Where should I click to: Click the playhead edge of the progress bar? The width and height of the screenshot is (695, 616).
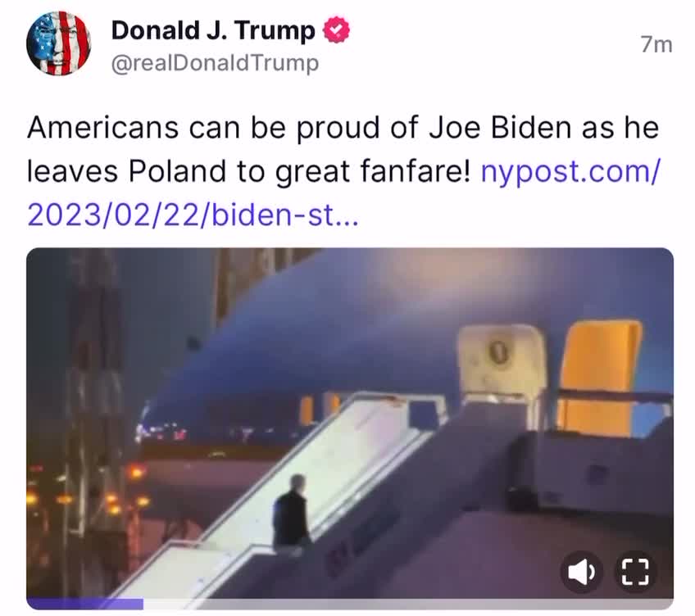pyautogui.click(x=143, y=604)
